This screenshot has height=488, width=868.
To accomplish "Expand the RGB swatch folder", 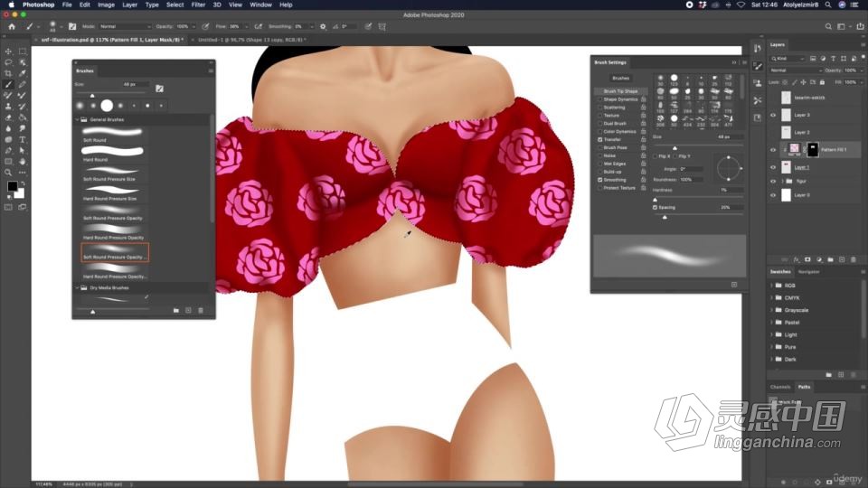I will [x=772, y=286].
